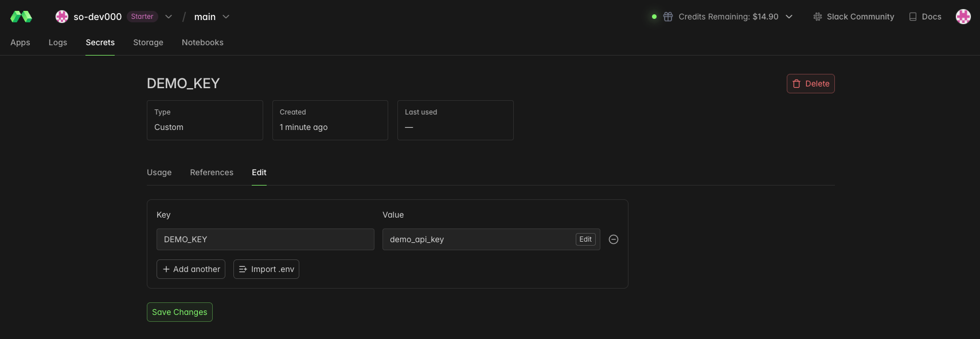Open the Storage section
Image resolution: width=980 pixels, height=339 pixels.
click(148, 42)
